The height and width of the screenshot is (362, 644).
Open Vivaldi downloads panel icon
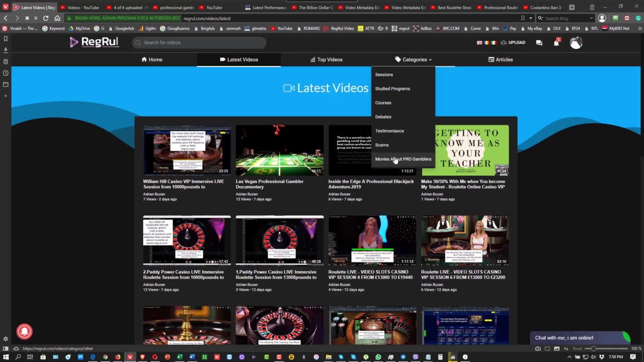[x=6, y=50]
